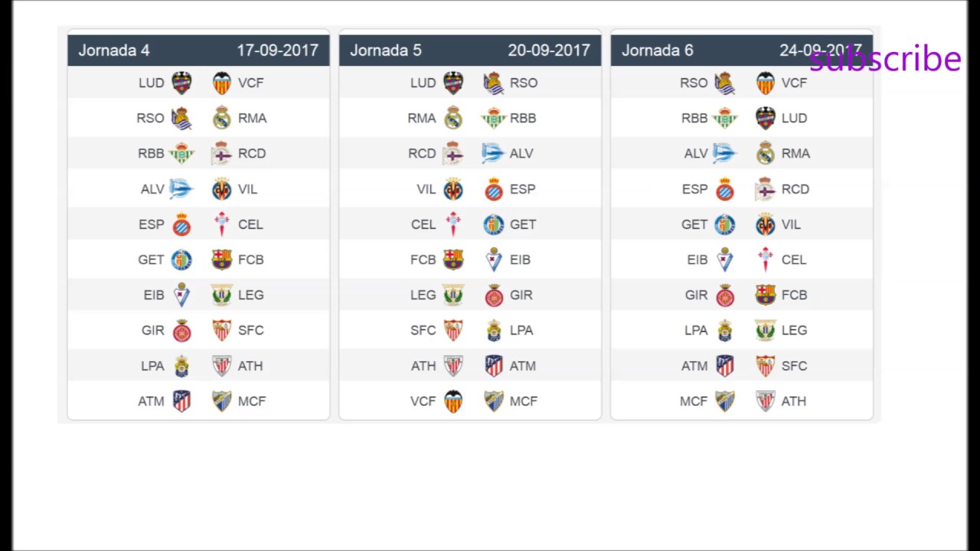Open the Jornada 5 header
980x551 pixels.
386,51
